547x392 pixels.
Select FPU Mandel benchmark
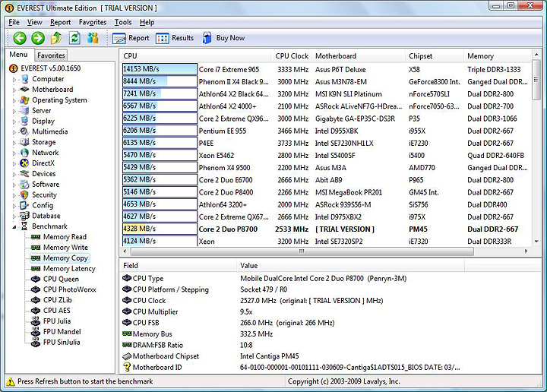tap(62, 332)
